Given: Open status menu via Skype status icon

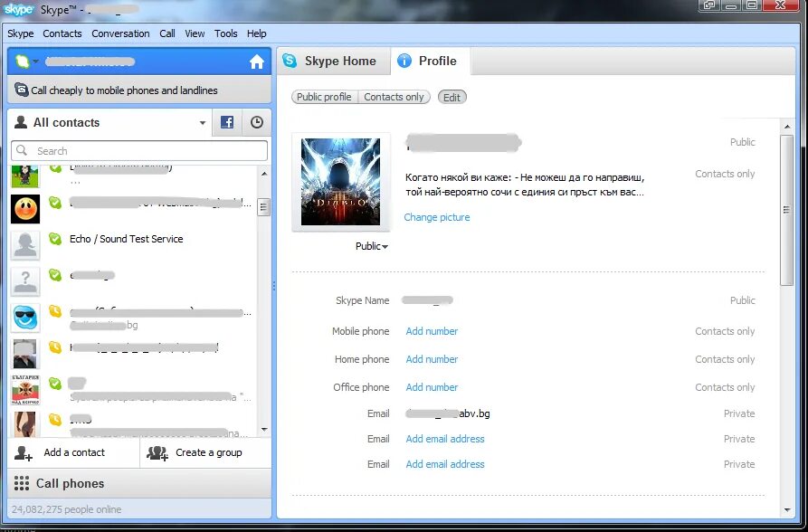Looking at the screenshot, I should tap(23, 62).
